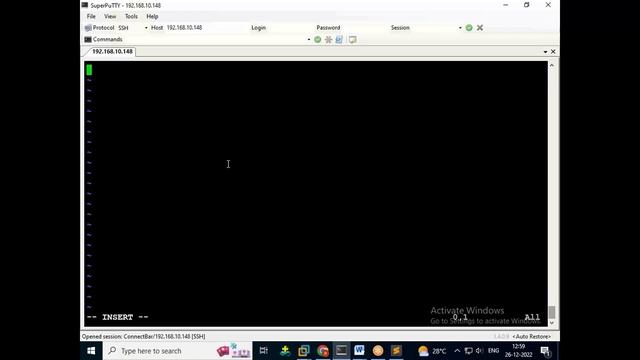The image size is (640, 360).
Task: Click the SuperPuTTY title bar icon
Action: click(x=85, y=5)
